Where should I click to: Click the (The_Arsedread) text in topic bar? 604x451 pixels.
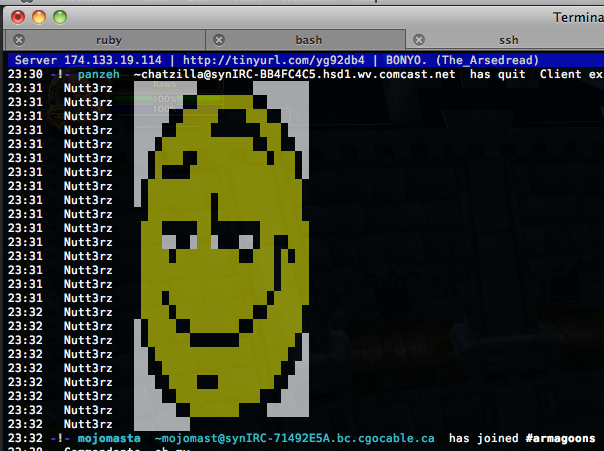coord(487,60)
